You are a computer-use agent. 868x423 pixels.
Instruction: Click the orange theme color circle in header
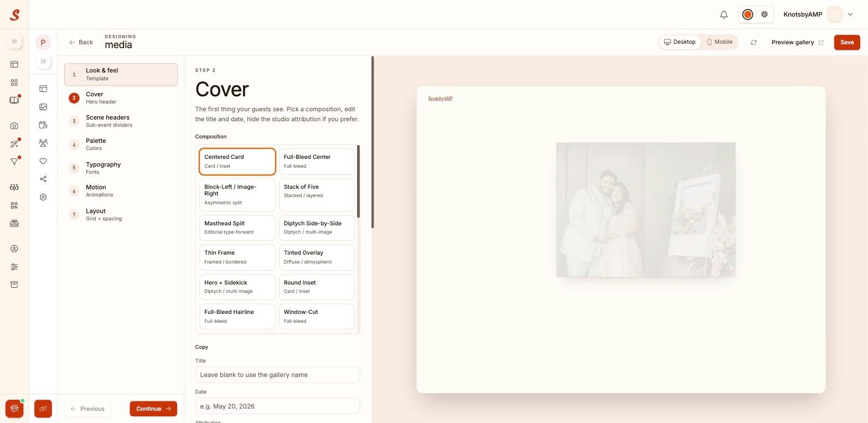tap(747, 14)
